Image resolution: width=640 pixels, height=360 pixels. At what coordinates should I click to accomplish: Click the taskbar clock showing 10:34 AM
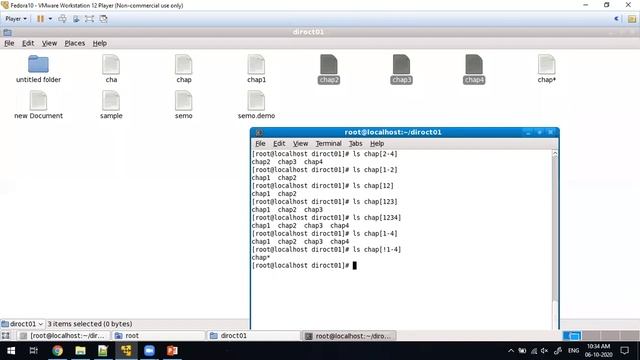pos(598,351)
